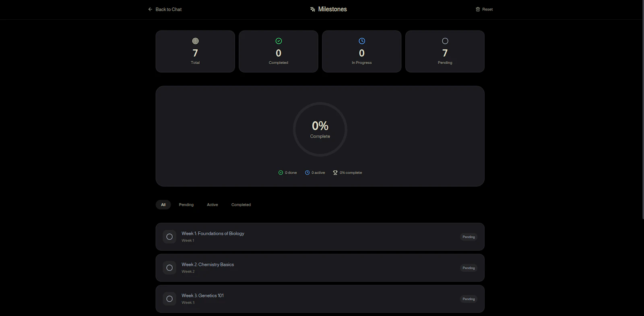Image resolution: width=644 pixels, height=316 pixels.
Task: Mark Week 1: Foundations of Biology complete
Action: click(x=169, y=237)
